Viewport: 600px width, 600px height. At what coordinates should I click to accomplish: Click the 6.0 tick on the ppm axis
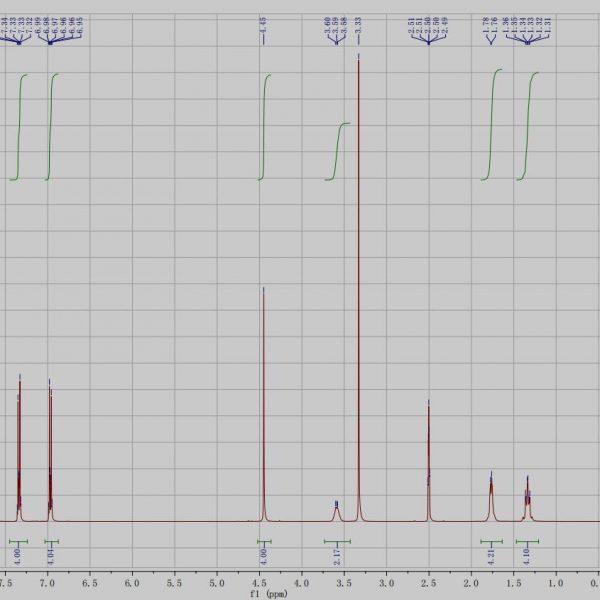(131, 580)
